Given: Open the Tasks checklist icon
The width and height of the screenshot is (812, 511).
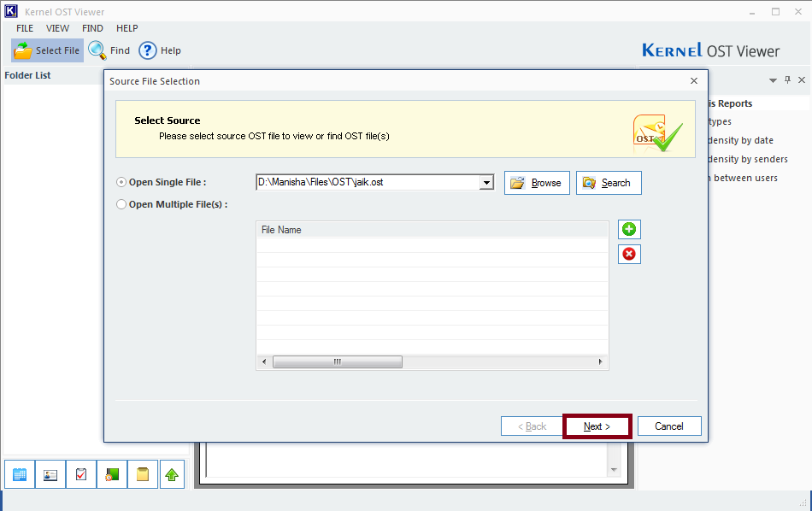Looking at the screenshot, I should 81,474.
